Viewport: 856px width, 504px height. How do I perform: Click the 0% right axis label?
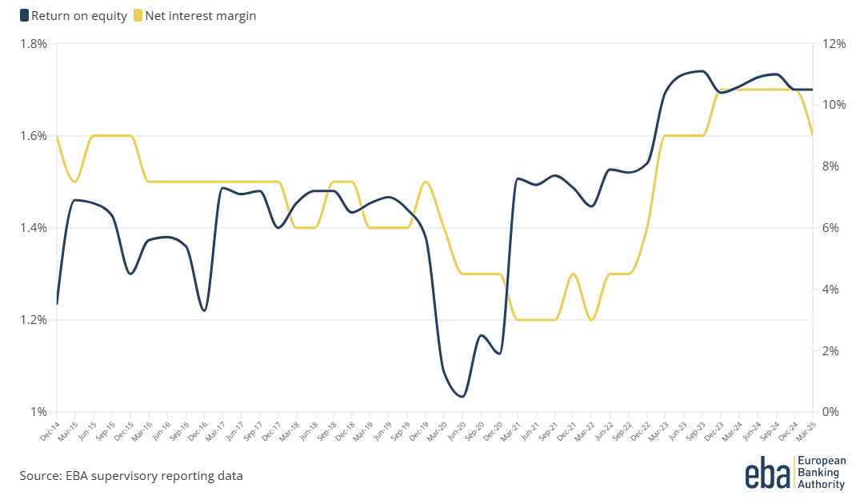coord(830,412)
